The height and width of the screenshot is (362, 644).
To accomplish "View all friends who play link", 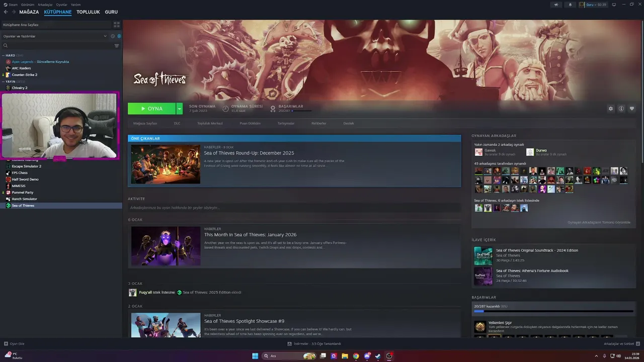I will click(x=599, y=222).
